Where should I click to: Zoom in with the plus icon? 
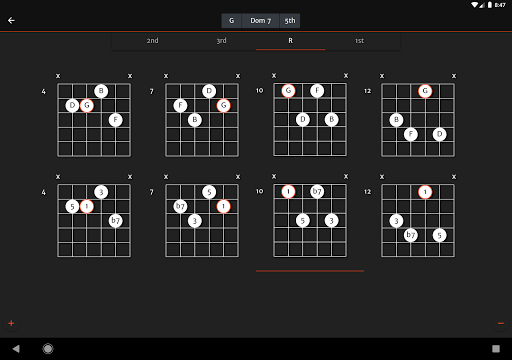pos(11,323)
